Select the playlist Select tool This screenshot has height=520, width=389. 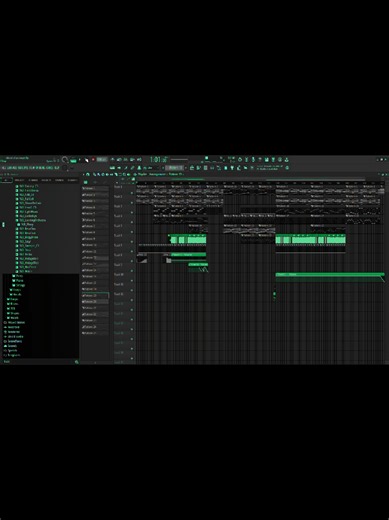coord(119,174)
